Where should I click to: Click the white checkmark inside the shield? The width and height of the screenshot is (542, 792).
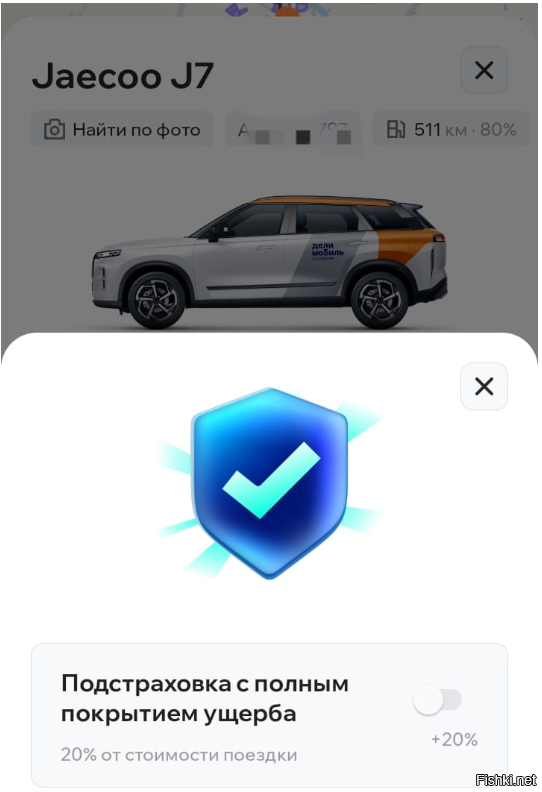[271, 480]
